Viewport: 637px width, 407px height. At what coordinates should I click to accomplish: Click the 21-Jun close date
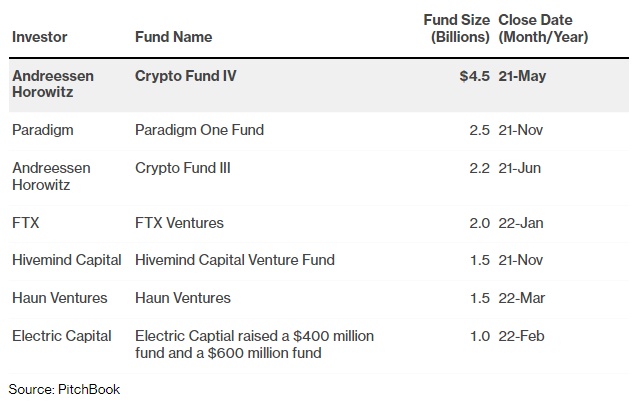(x=520, y=168)
